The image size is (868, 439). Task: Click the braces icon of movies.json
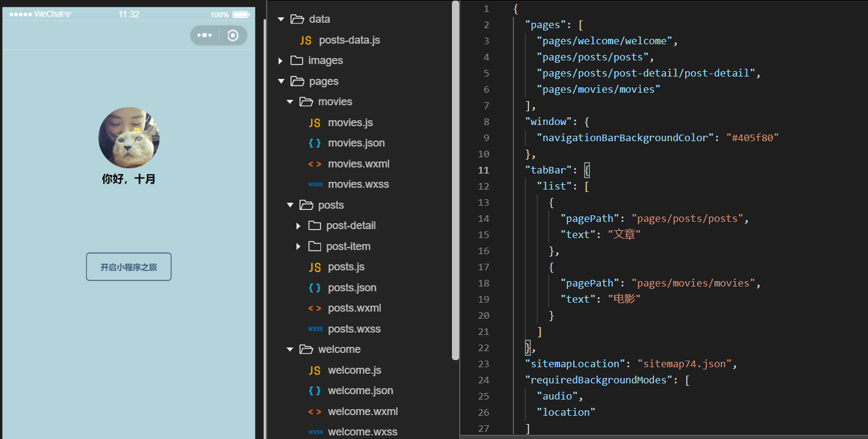[314, 143]
